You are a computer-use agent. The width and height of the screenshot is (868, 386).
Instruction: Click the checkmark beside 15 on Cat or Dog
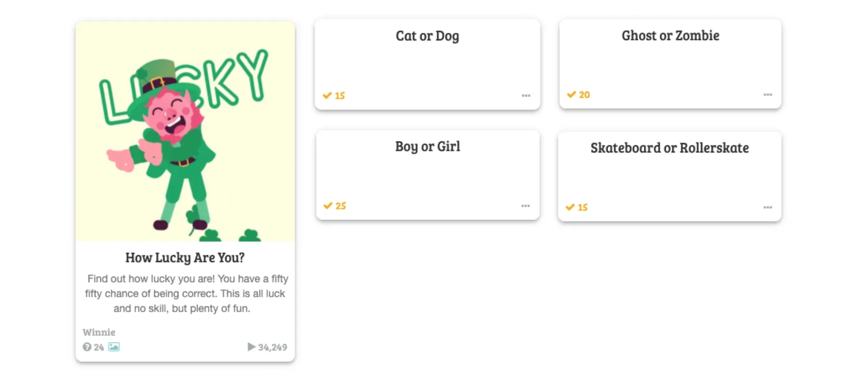[x=327, y=96]
